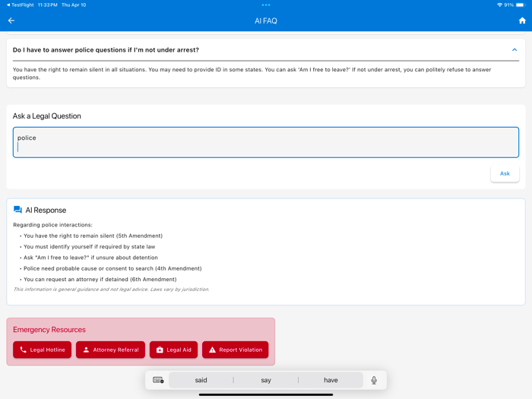This screenshot has width=532, height=399.
Task: Go to home via house icon
Action: coord(522,21)
